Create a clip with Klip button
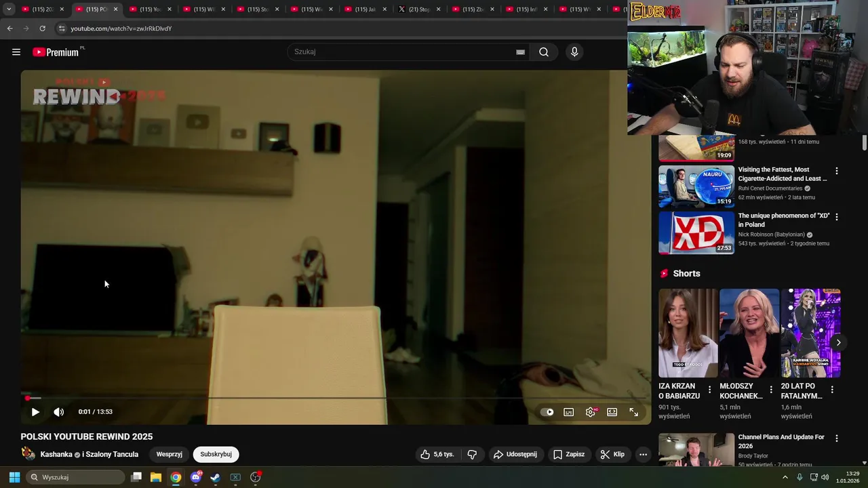Screen dimensions: 868x488 (612, 454)
